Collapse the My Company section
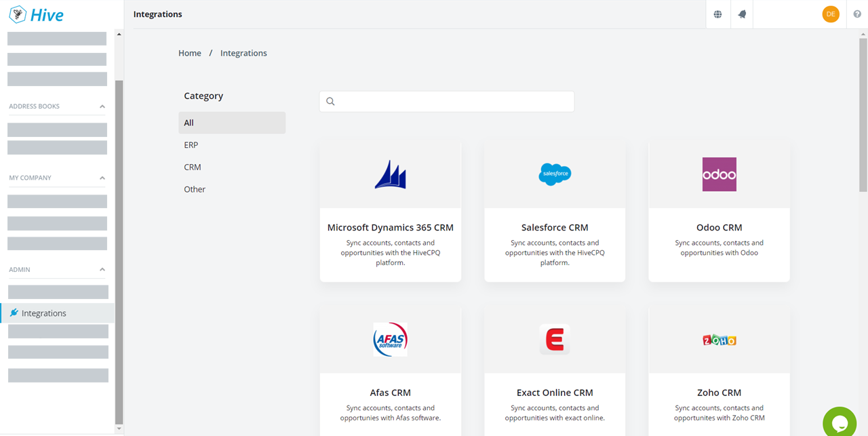 [x=102, y=178]
